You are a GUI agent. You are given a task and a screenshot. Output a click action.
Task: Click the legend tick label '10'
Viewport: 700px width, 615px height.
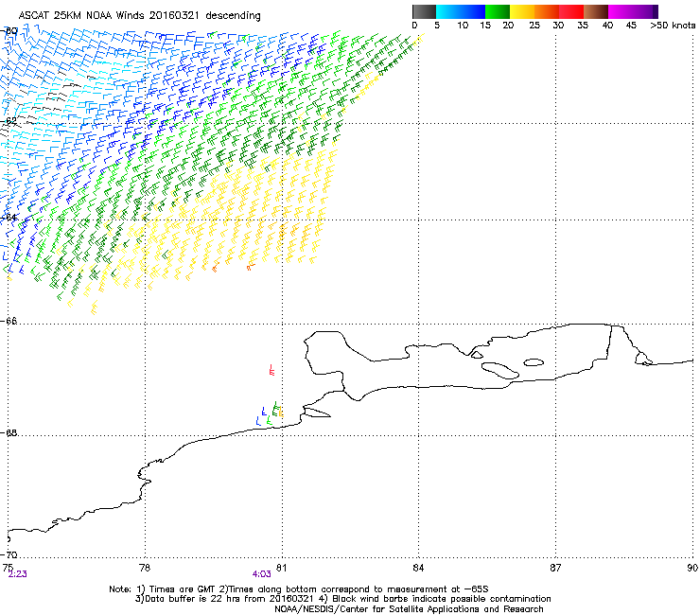coord(463,26)
